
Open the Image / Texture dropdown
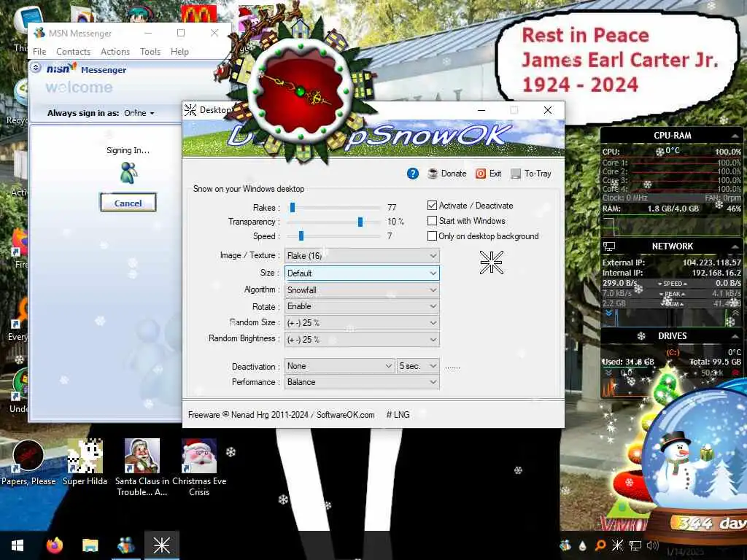(362, 256)
